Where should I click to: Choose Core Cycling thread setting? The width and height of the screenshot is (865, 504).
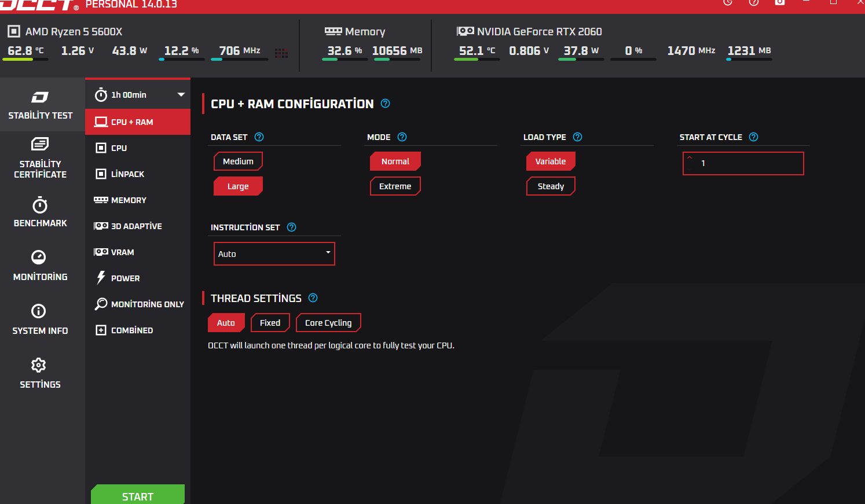tap(328, 323)
